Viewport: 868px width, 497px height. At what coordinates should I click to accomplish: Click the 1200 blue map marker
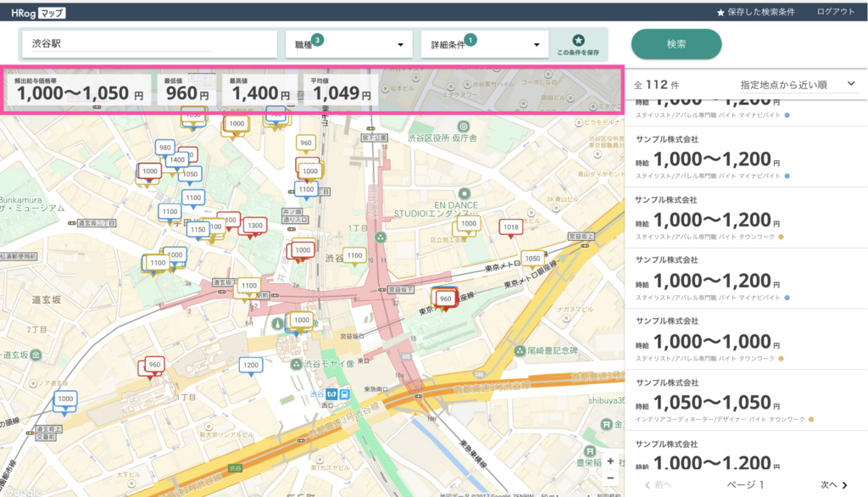[251, 366]
